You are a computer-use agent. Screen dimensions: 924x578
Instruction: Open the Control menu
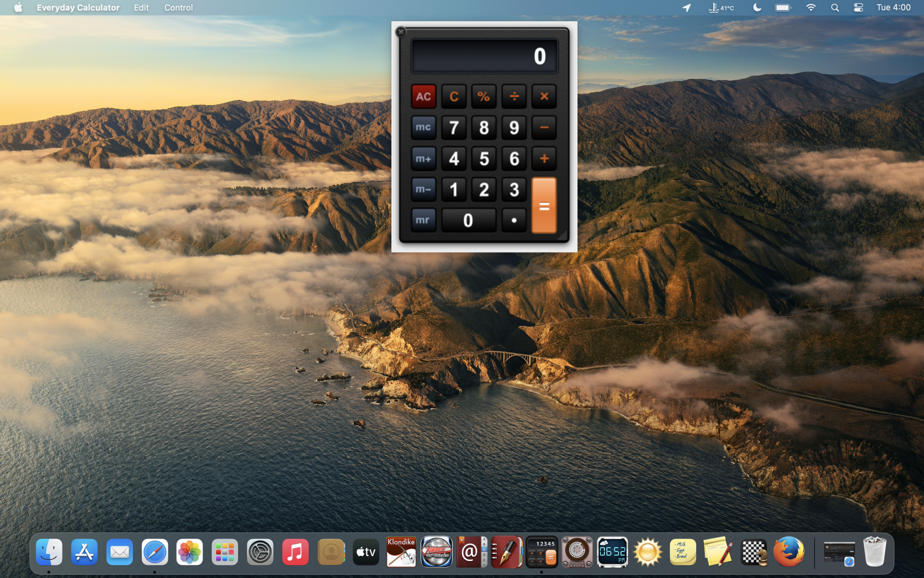point(178,7)
